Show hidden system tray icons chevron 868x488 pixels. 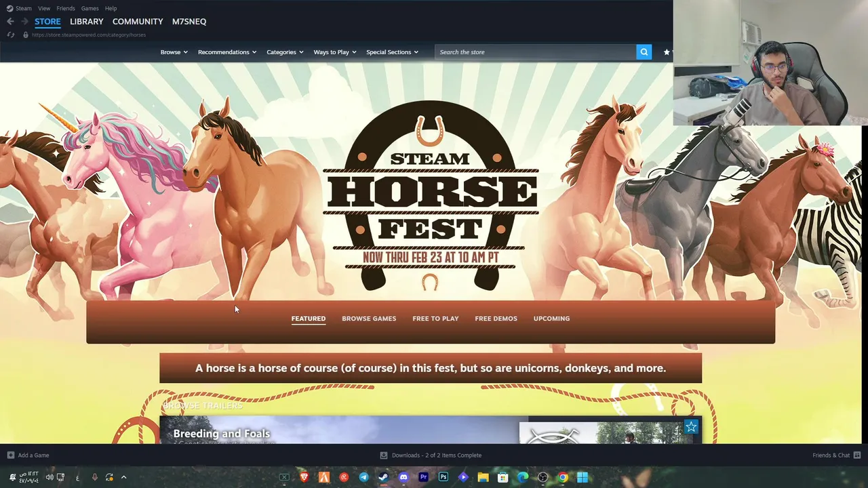(x=123, y=477)
